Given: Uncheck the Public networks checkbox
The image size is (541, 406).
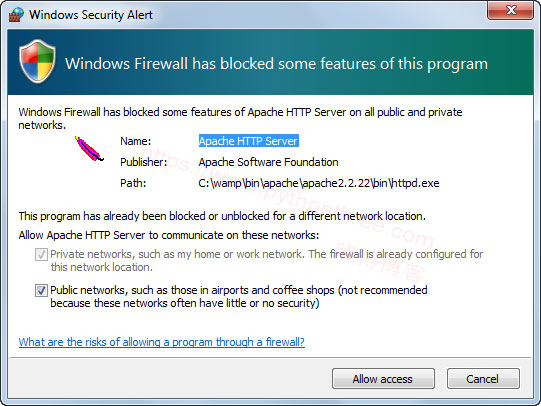Looking at the screenshot, I should click(x=41, y=290).
